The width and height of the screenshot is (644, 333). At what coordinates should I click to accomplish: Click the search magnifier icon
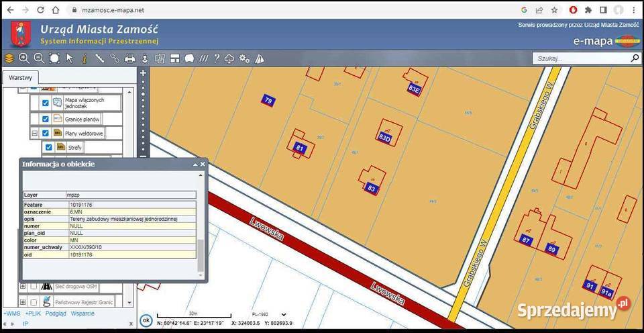tap(635, 59)
